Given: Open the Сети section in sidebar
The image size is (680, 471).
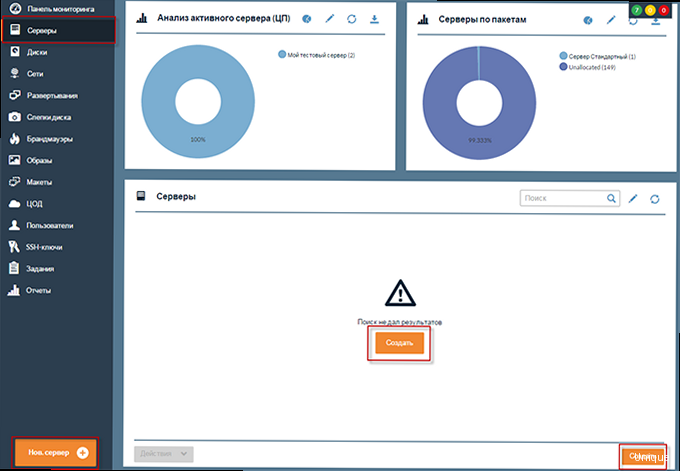Looking at the screenshot, I should click(x=36, y=74).
